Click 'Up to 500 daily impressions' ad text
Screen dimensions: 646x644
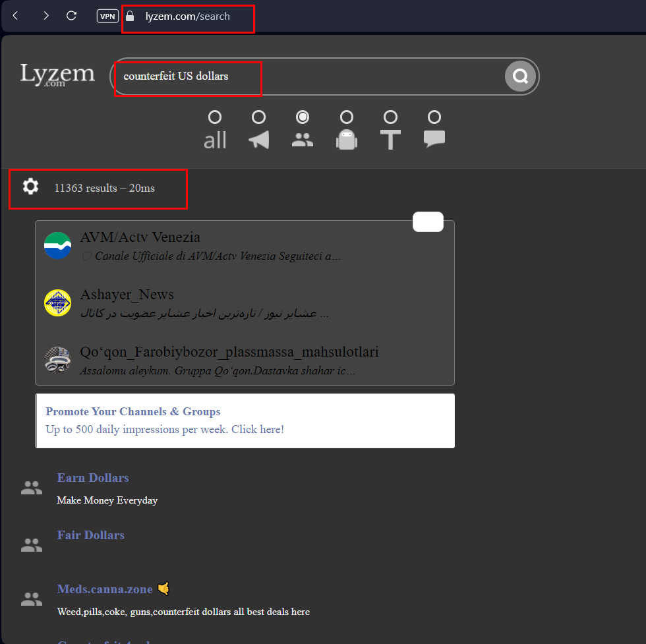(x=165, y=429)
